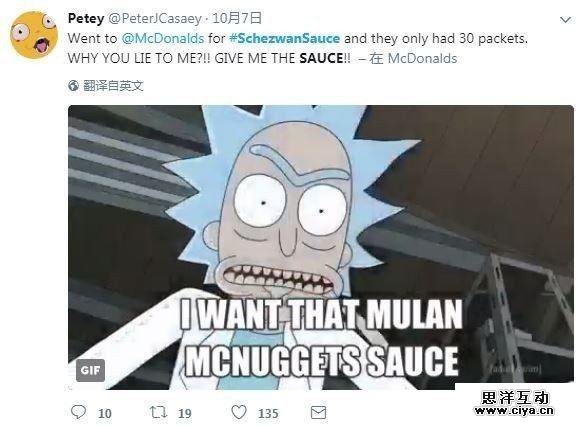
Task: Play the Rick and Morty GIF
Action: point(321,247)
